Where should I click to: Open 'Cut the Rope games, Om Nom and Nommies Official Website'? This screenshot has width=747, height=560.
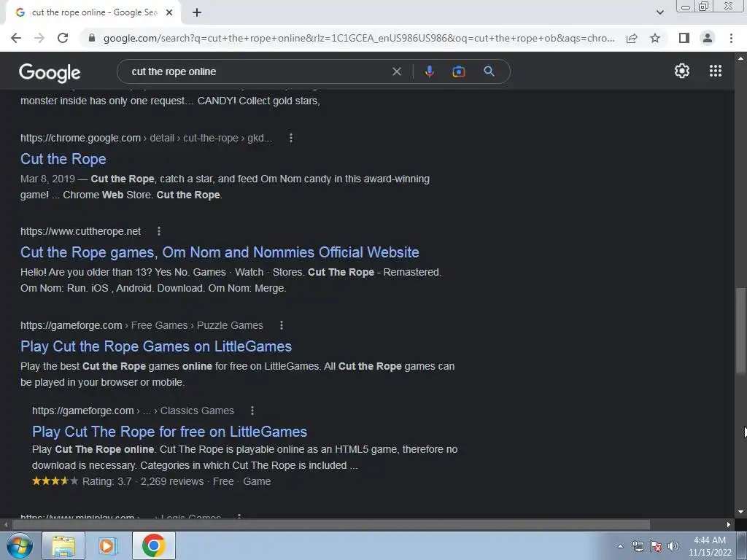coord(220,252)
